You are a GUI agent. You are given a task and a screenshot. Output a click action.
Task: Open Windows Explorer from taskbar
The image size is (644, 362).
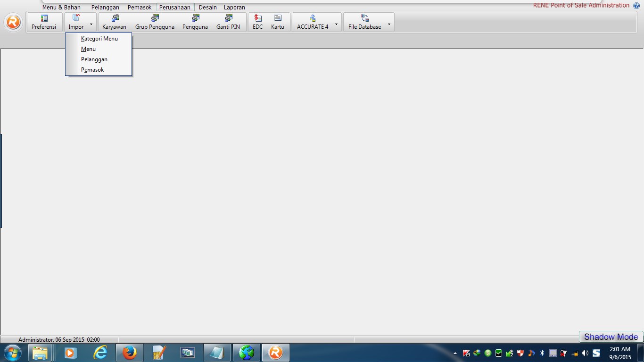pyautogui.click(x=41, y=353)
